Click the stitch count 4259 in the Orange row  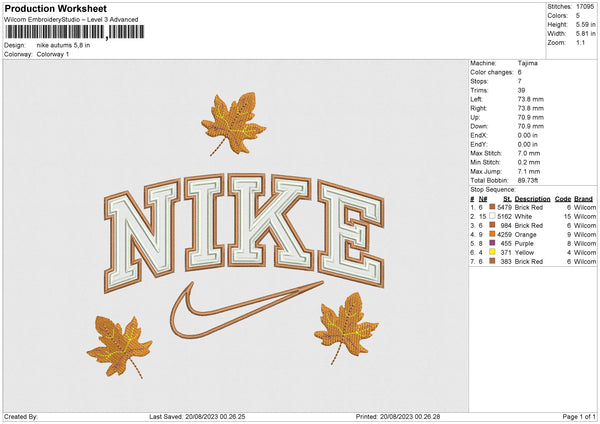[x=504, y=235]
